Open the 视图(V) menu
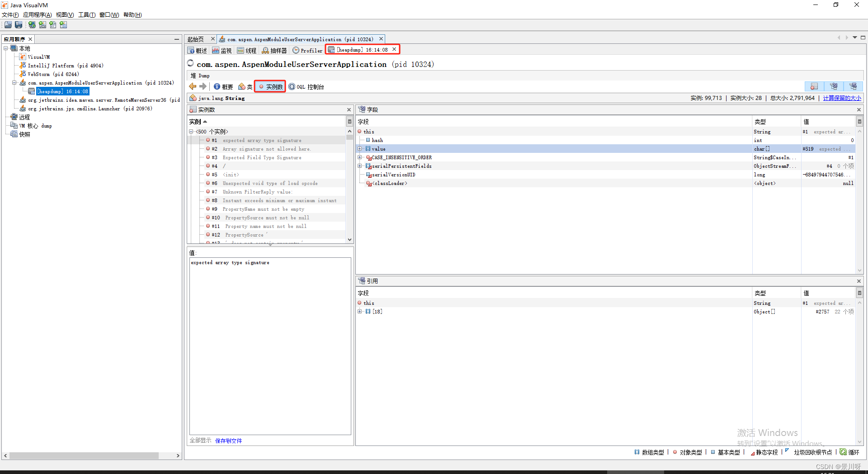 [65, 15]
